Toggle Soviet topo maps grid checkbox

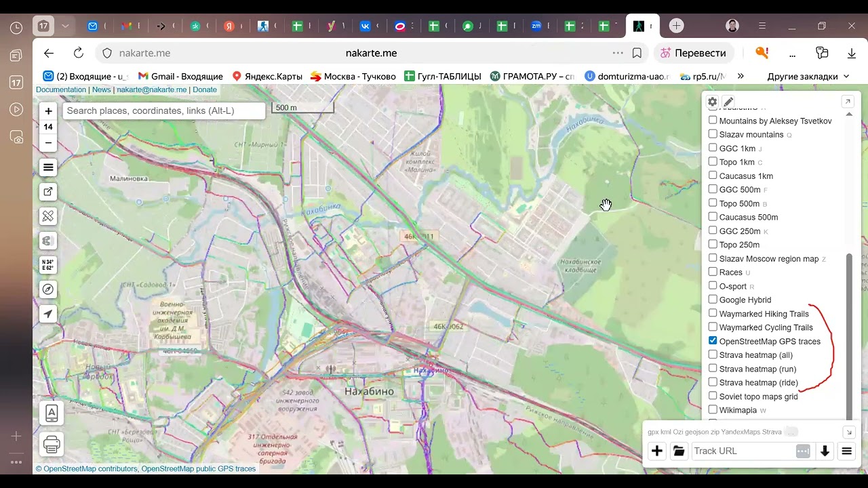(x=713, y=396)
